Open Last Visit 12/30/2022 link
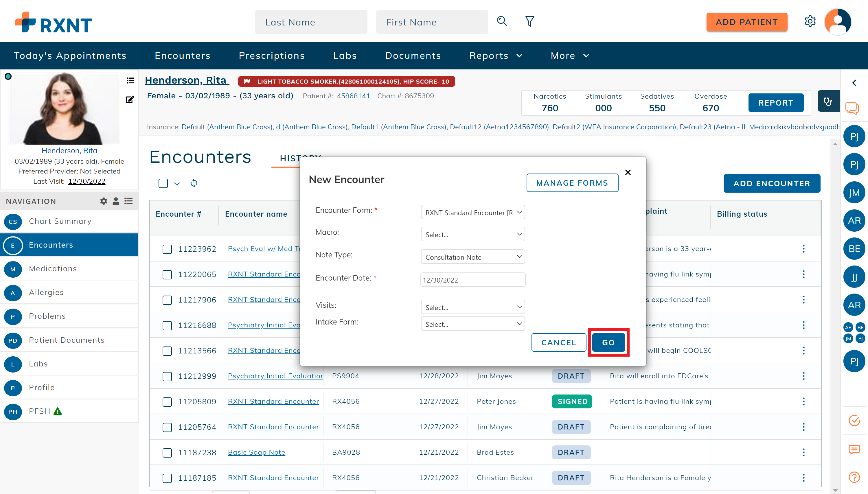The width and height of the screenshot is (868, 494). [87, 181]
